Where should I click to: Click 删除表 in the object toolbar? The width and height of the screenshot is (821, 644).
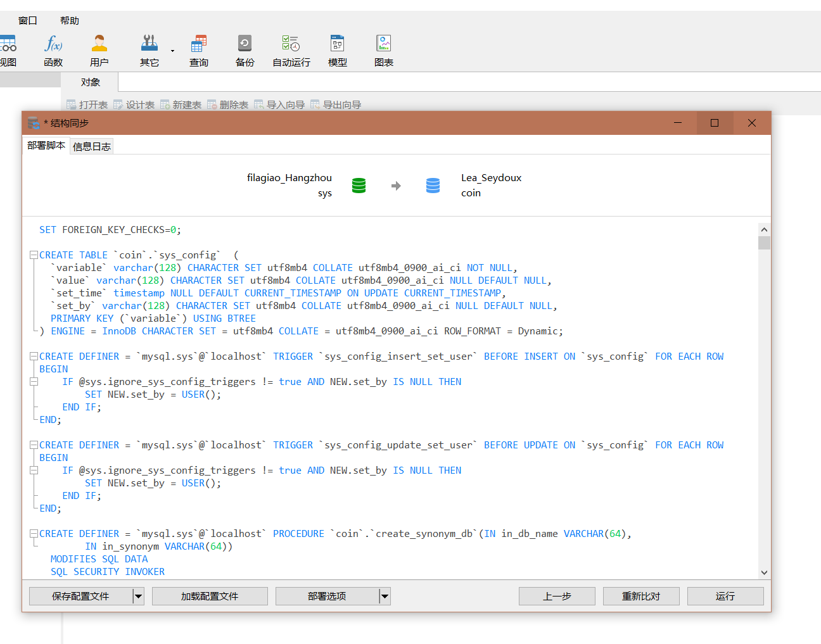point(228,104)
